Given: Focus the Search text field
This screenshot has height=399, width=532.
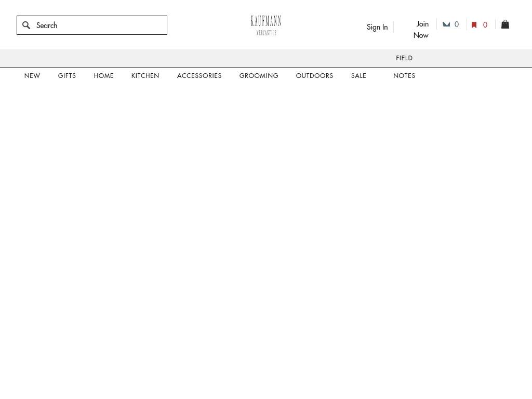Looking at the screenshot, I should coord(99,25).
